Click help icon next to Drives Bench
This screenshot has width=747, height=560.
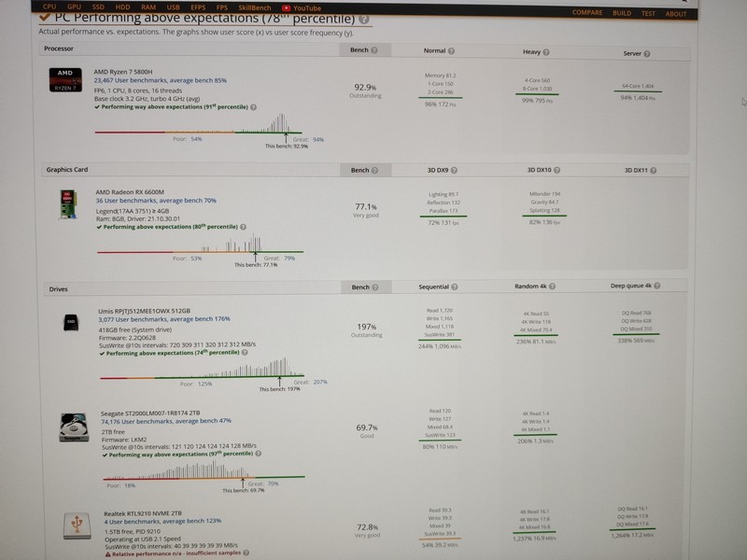pos(375,287)
